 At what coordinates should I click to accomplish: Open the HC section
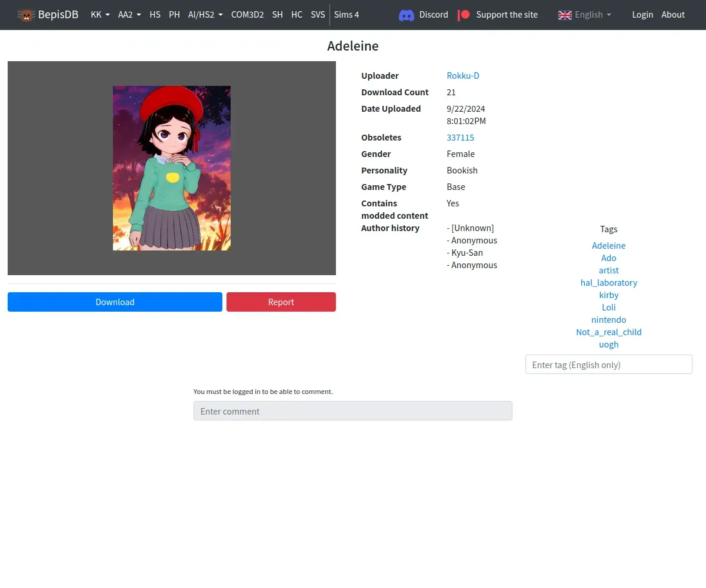click(x=297, y=15)
